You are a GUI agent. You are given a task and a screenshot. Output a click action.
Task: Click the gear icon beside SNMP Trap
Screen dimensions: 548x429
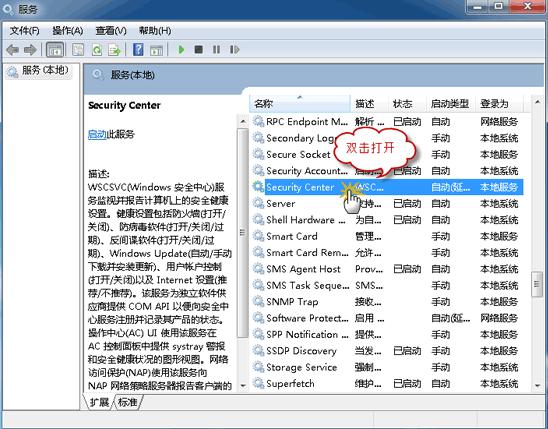coord(258,301)
